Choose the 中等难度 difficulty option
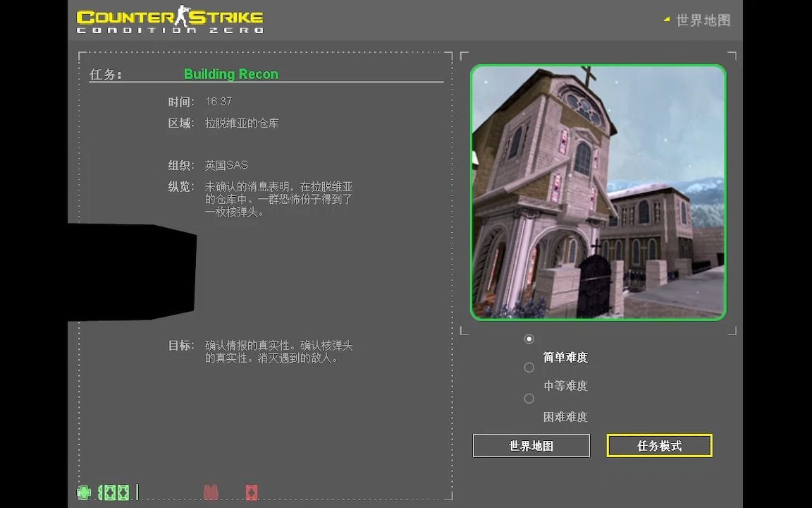This screenshot has height=508, width=812. click(x=529, y=367)
